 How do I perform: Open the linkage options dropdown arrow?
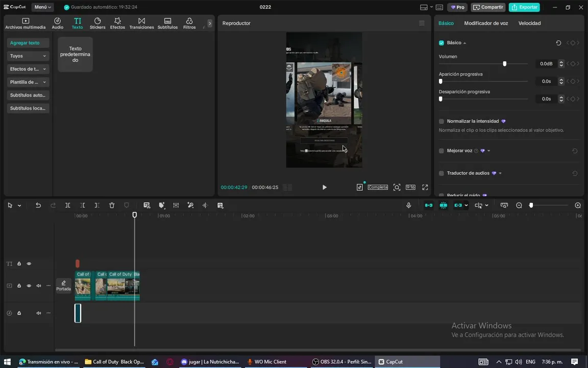pyautogui.click(x=466, y=205)
